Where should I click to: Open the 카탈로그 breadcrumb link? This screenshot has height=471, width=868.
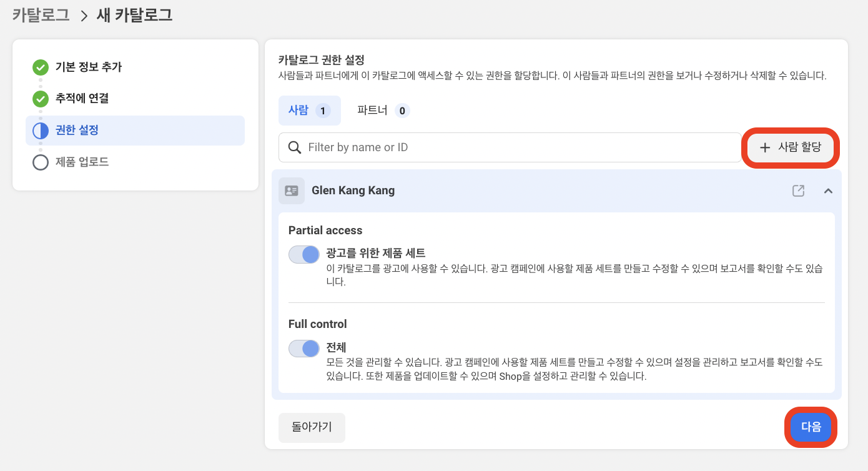(x=40, y=14)
